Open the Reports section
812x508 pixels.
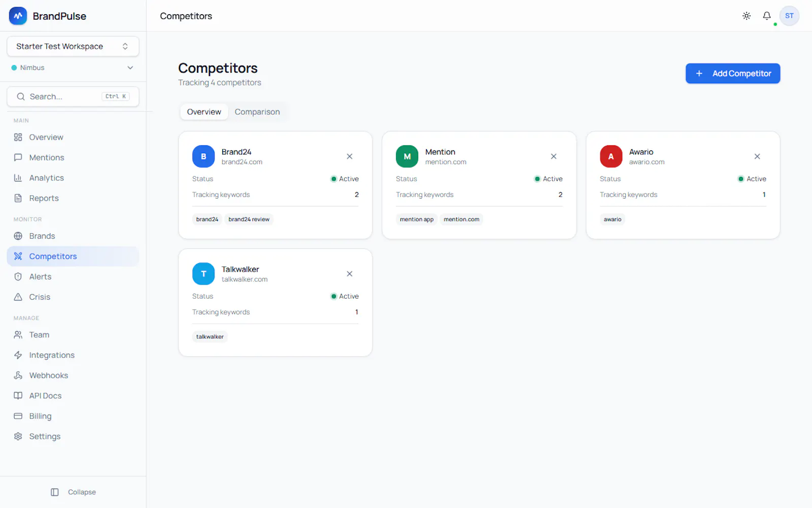(73, 198)
